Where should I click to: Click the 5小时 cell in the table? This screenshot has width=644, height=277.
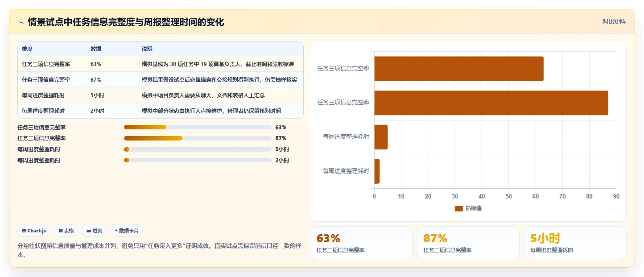[97, 95]
